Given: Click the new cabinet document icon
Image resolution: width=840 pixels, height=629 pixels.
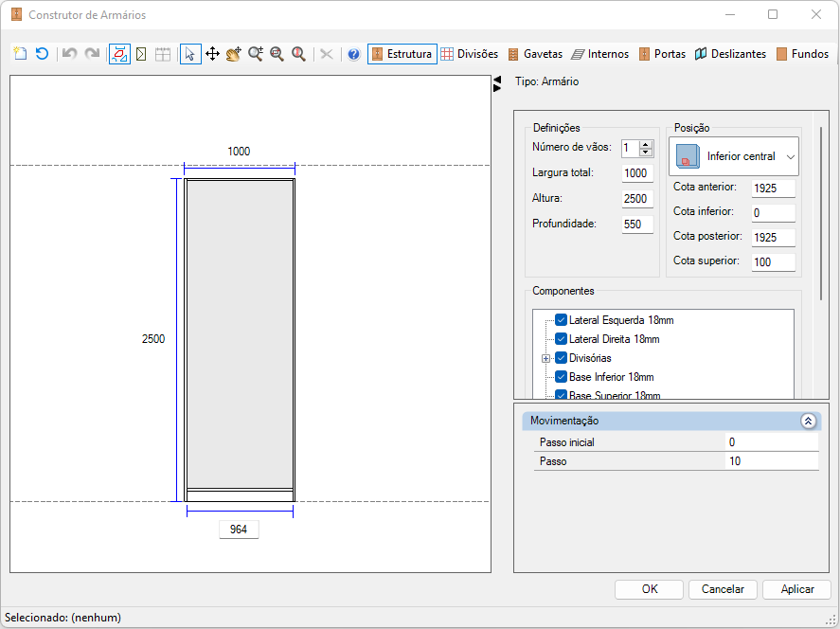Looking at the screenshot, I should coord(20,54).
